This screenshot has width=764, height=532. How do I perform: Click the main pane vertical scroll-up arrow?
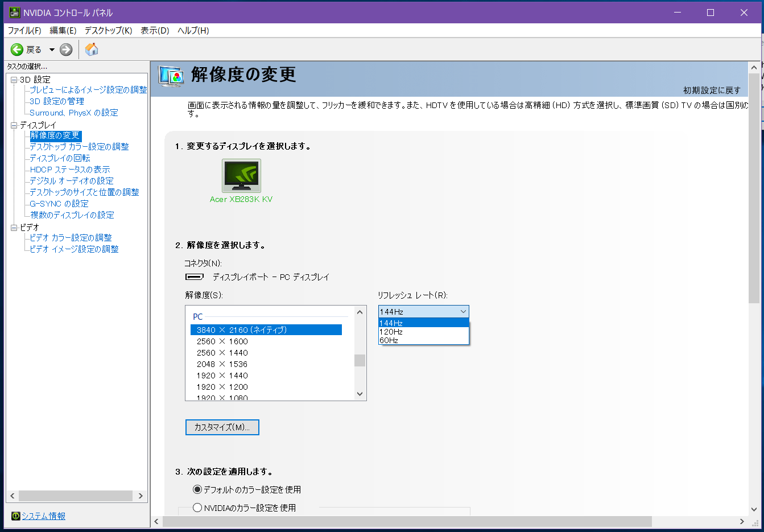pyautogui.click(x=754, y=67)
